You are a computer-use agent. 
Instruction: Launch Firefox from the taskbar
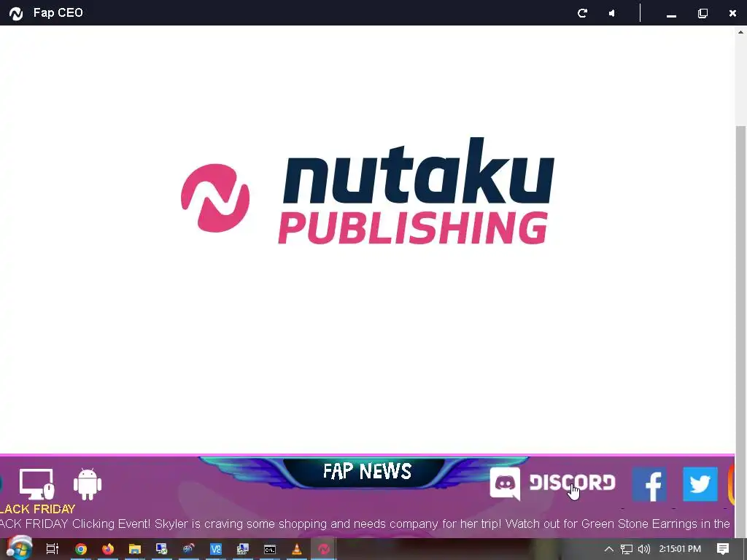(108, 549)
